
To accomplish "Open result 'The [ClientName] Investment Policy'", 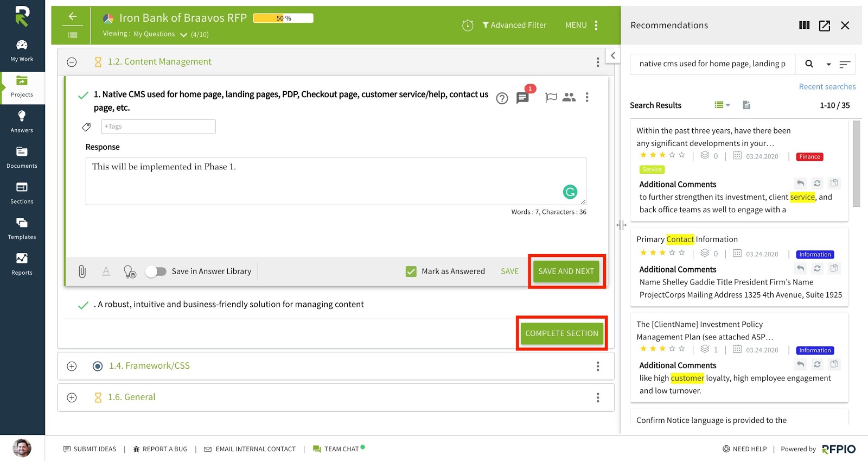I will pyautogui.click(x=705, y=331).
